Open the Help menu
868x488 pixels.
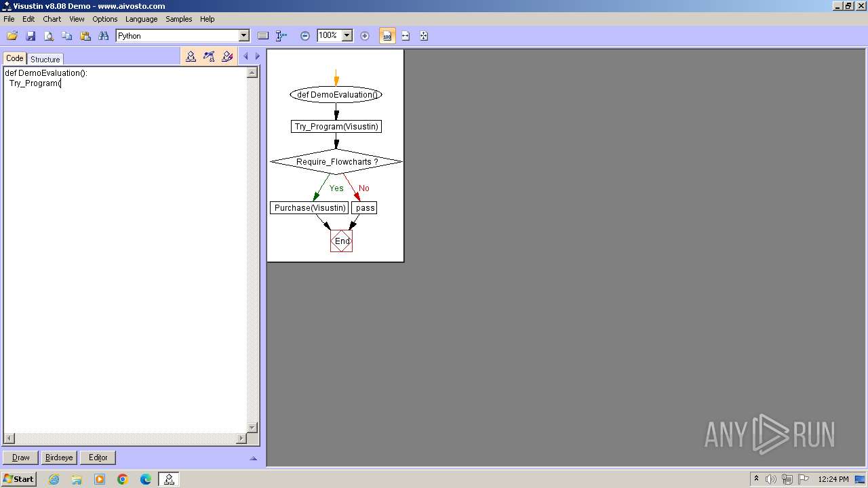click(208, 19)
